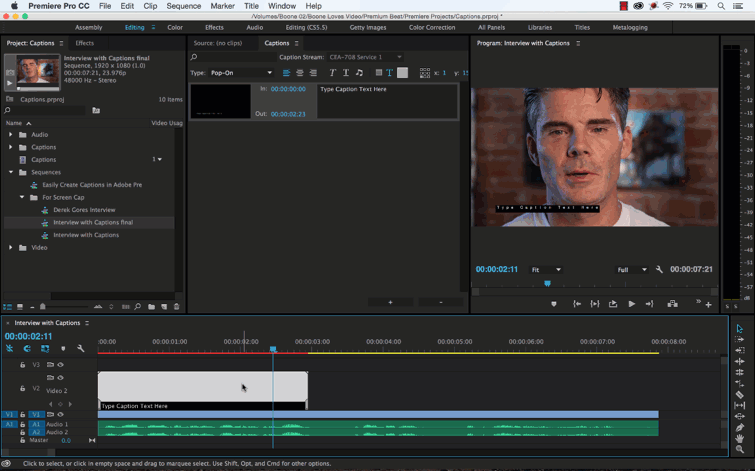The height and width of the screenshot is (471, 755).
Task: Toggle visibility eye for track V3
Action: click(60, 365)
